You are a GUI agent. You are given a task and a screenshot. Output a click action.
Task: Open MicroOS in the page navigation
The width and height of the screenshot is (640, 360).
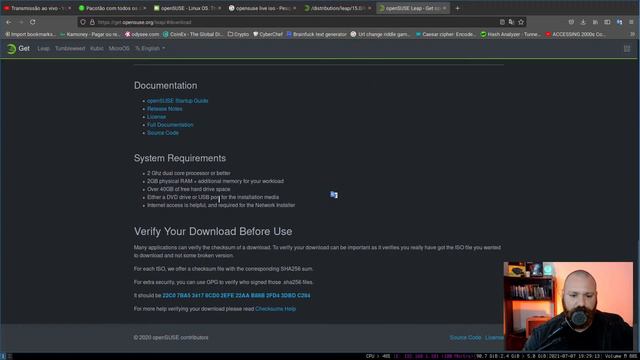(x=119, y=49)
